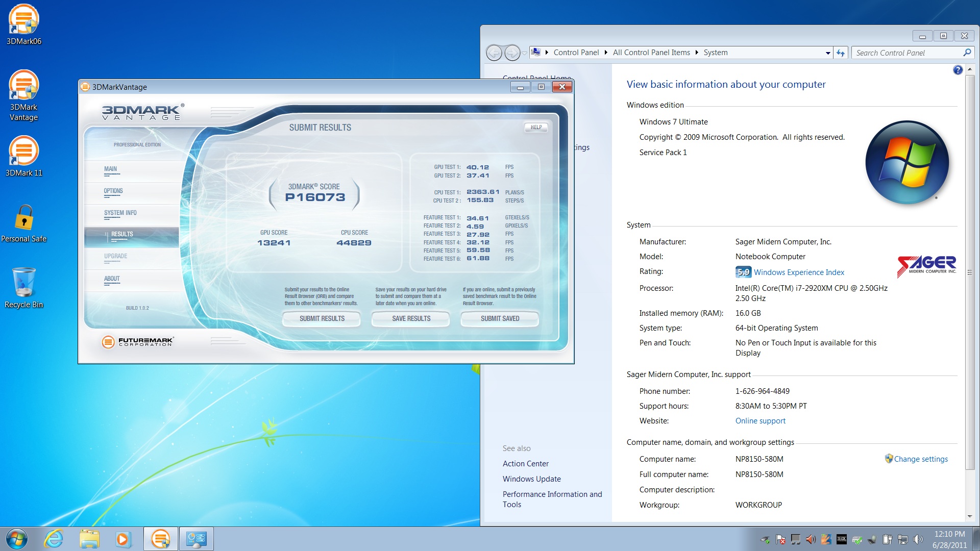Open the SYSTEM INFO tab in 3DMark Vantage
The image size is (980, 551).
tap(120, 213)
